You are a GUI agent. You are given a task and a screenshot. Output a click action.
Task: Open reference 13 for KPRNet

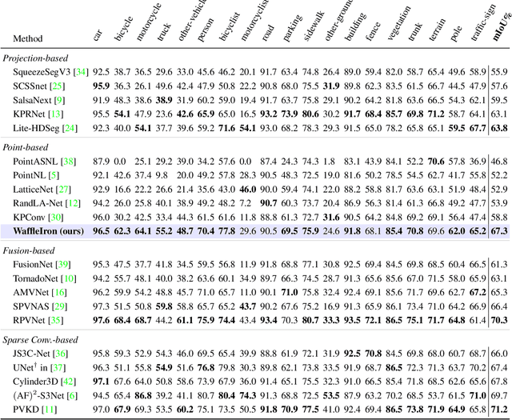[54, 113]
